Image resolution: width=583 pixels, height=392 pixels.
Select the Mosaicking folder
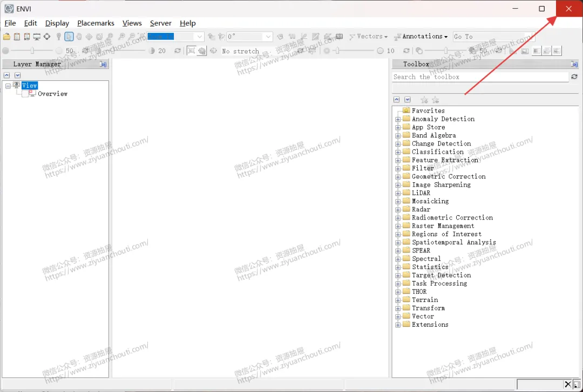point(430,201)
